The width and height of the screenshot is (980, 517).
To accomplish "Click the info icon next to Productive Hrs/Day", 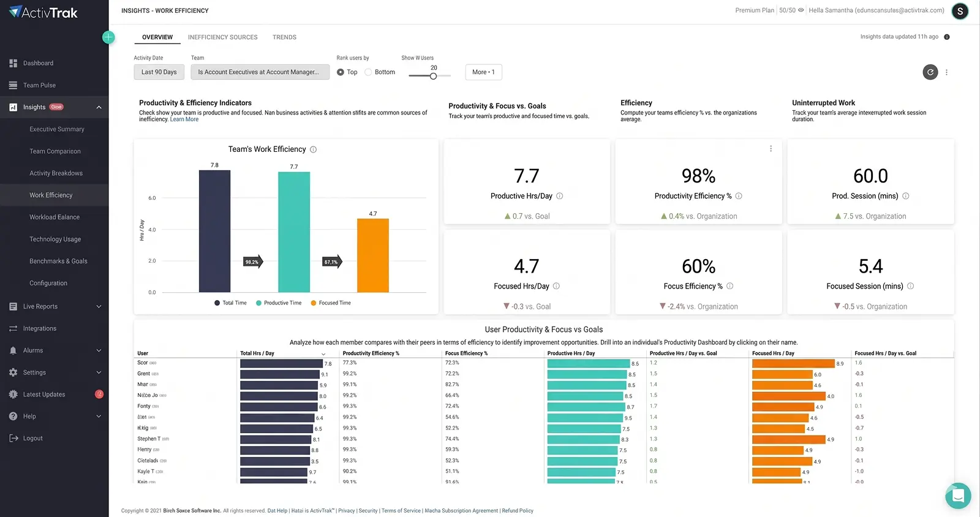I will coord(559,196).
